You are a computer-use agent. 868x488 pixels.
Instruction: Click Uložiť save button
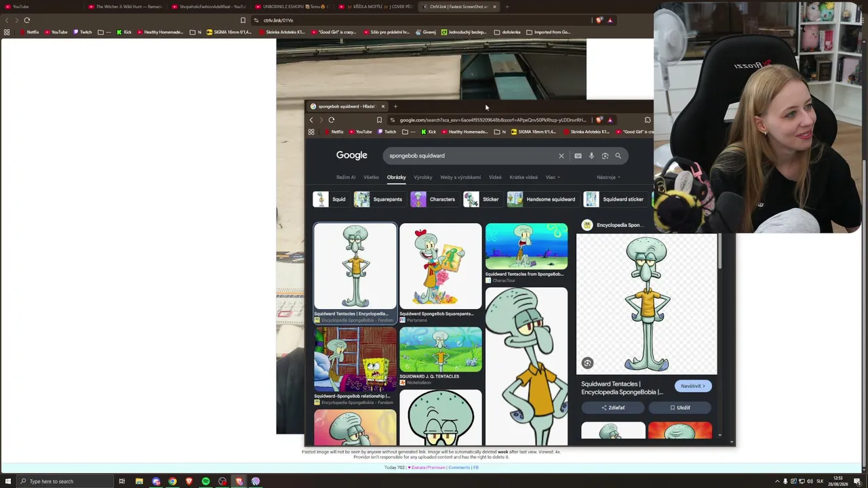point(680,408)
